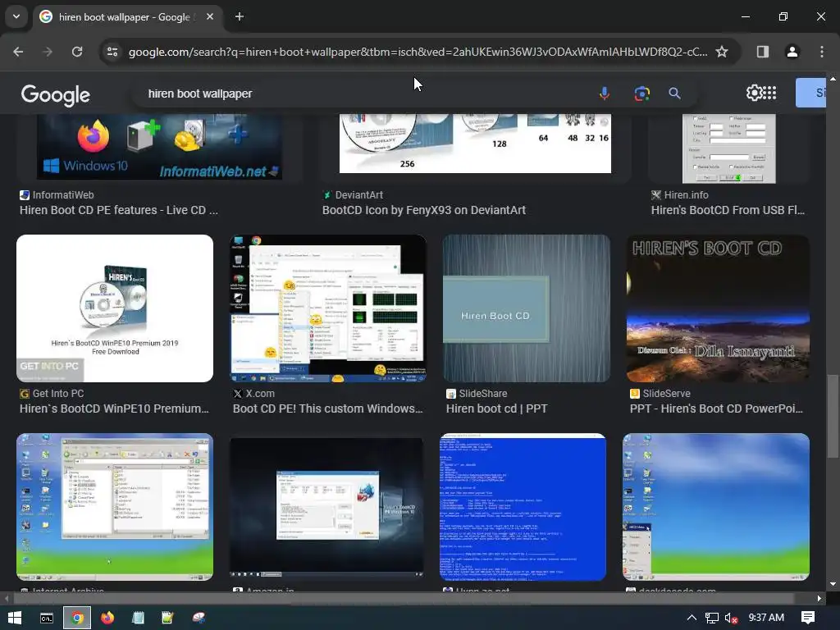Open InformatiWeb Windows 10 image

tap(159, 147)
